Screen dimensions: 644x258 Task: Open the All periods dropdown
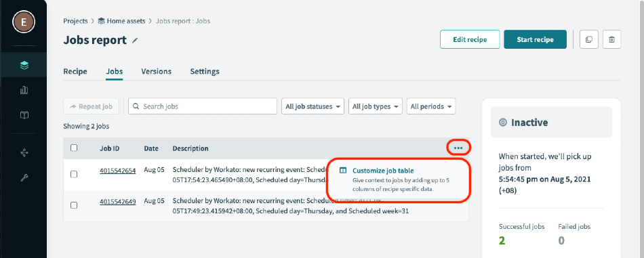pyautogui.click(x=431, y=106)
